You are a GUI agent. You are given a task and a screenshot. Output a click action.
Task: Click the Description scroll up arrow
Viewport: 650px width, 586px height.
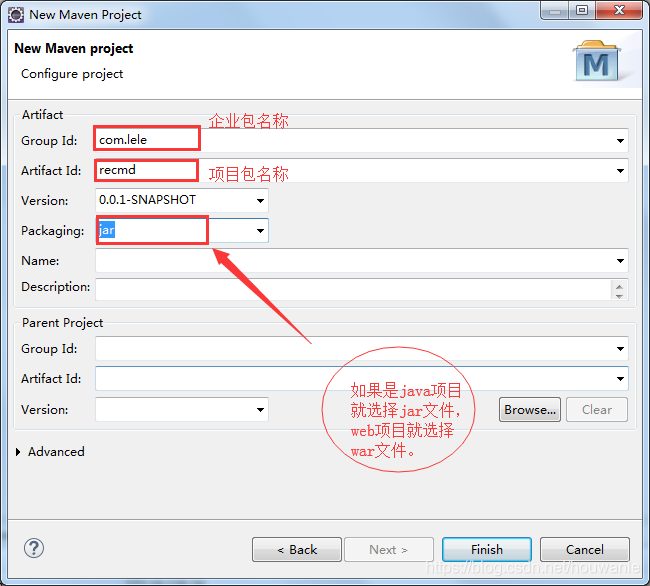(619, 286)
